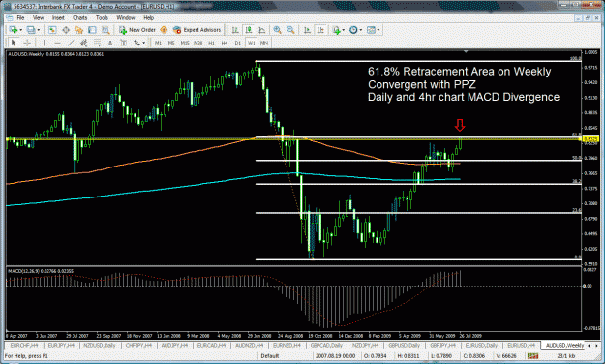
Task: Open the Strategy Tester icon
Action: point(106,30)
